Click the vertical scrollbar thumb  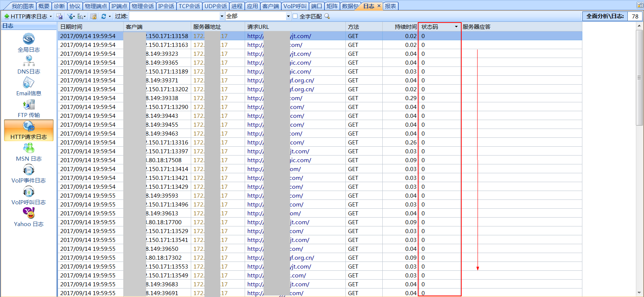click(x=639, y=78)
